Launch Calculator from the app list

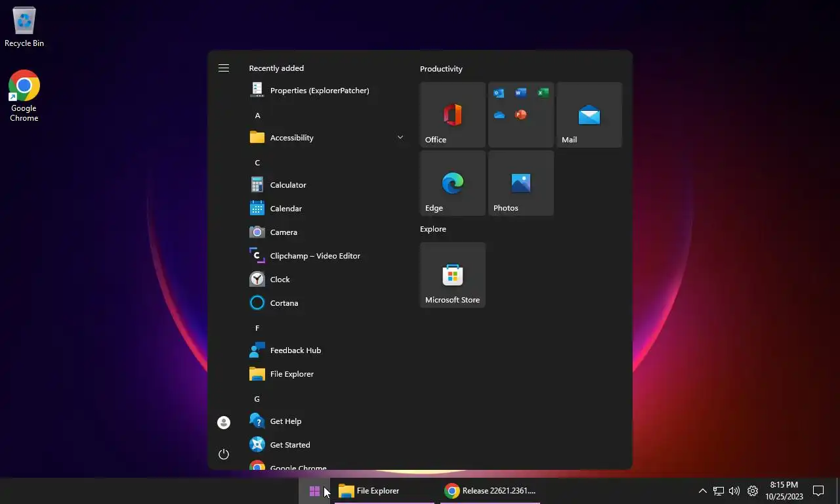pos(327,185)
